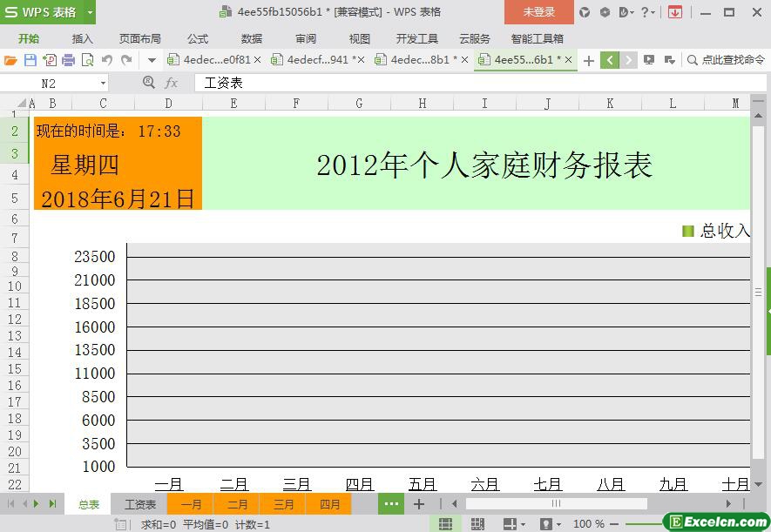This screenshot has height=532, width=771.
Task: Click the Save icon in quick toolbar
Action: point(30,60)
